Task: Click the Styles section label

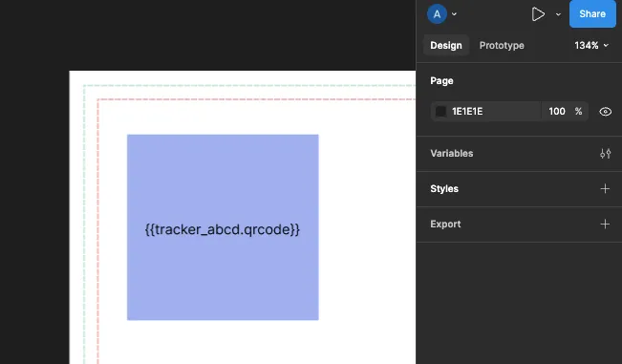Action: pyautogui.click(x=444, y=189)
